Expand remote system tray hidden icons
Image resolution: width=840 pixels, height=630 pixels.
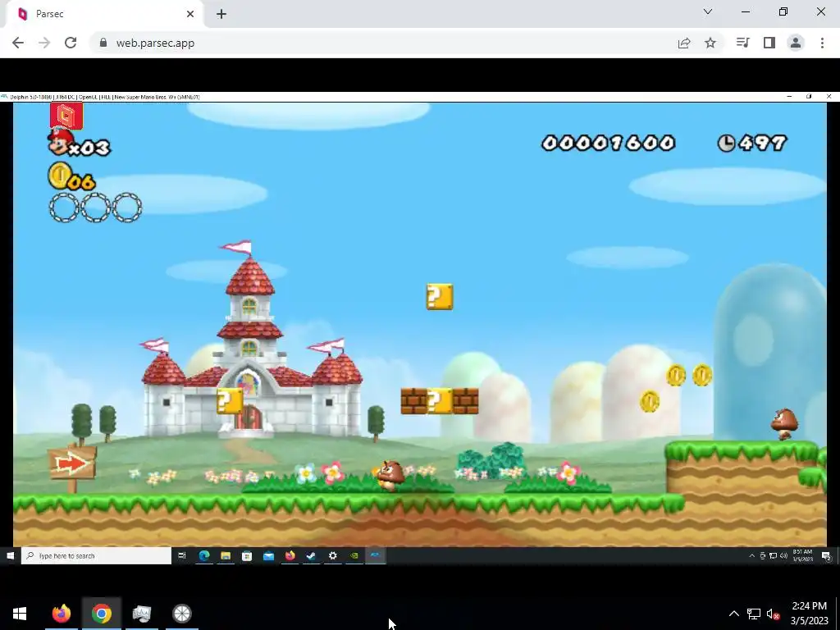pyautogui.click(x=751, y=556)
